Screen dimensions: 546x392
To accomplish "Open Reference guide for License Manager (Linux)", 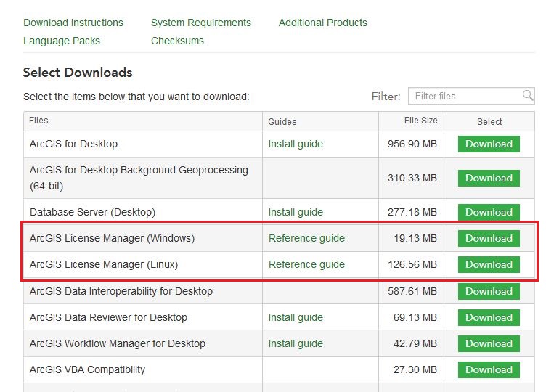I will (x=306, y=264).
